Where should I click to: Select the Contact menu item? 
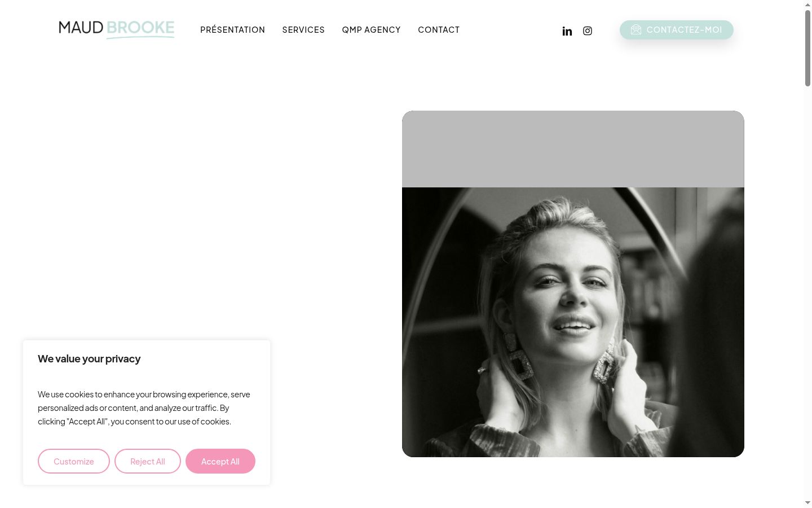tap(439, 30)
